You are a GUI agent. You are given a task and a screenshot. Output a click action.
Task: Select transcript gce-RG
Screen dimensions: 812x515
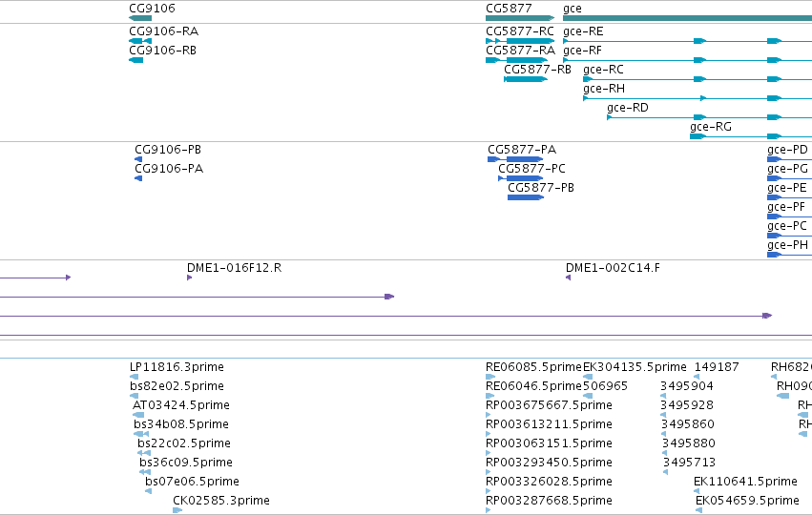pos(751,136)
